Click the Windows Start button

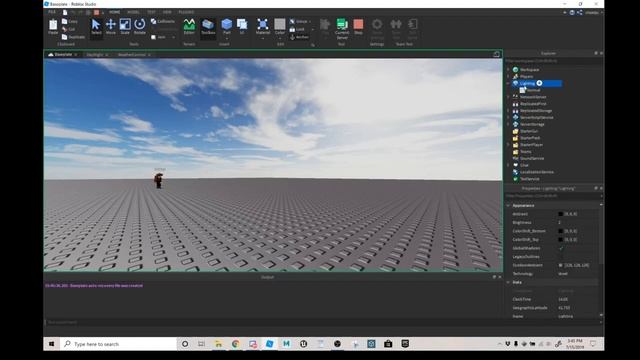click(x=51, y=344)
